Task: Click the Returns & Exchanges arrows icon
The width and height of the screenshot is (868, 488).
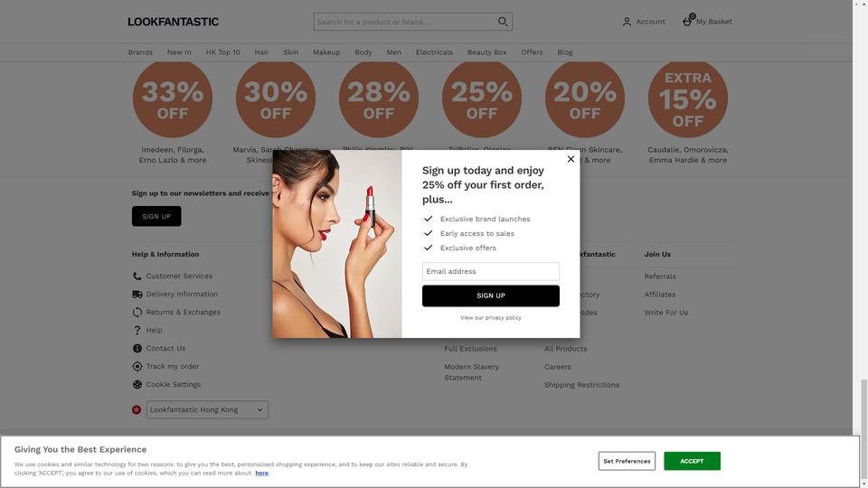Action: click(137, 312)
